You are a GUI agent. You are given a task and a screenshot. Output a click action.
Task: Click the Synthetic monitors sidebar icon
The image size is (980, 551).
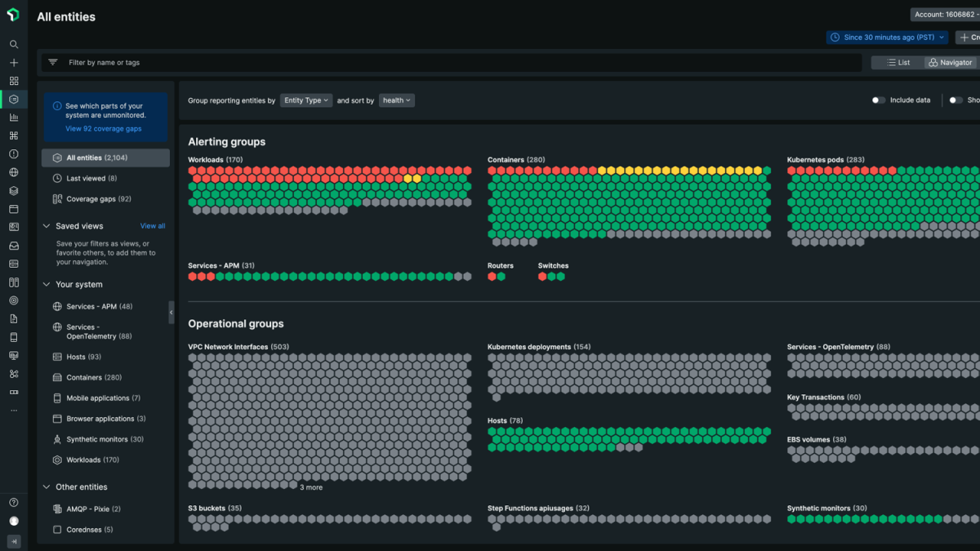[x=57, y=439]
